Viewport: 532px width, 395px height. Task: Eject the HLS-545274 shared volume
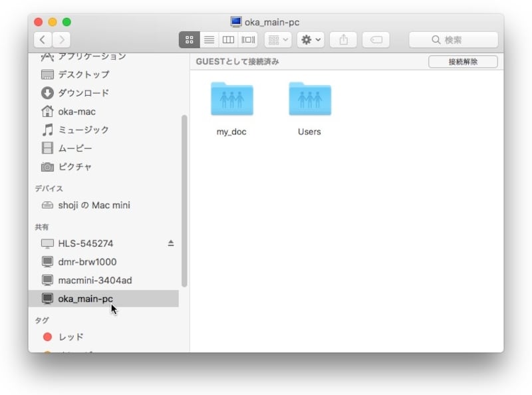click(170, 243)
